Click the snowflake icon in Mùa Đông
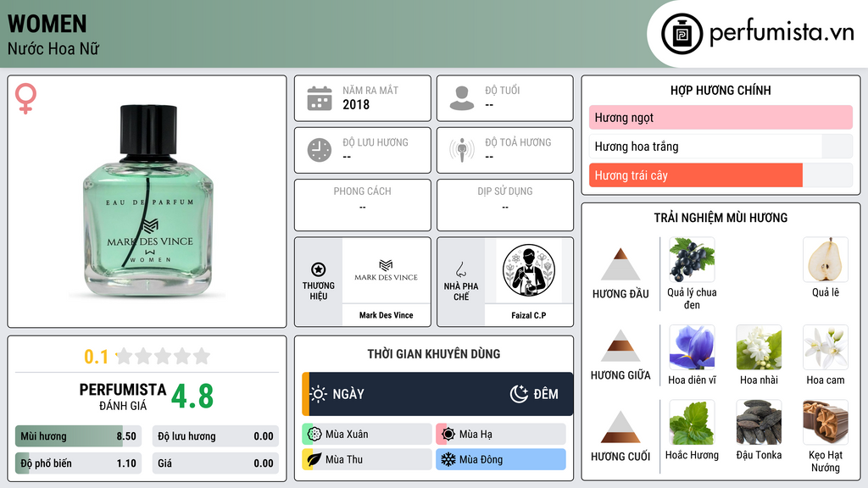Image resolution: width=868 pixels, height=488 pixels. click(448, 459)
